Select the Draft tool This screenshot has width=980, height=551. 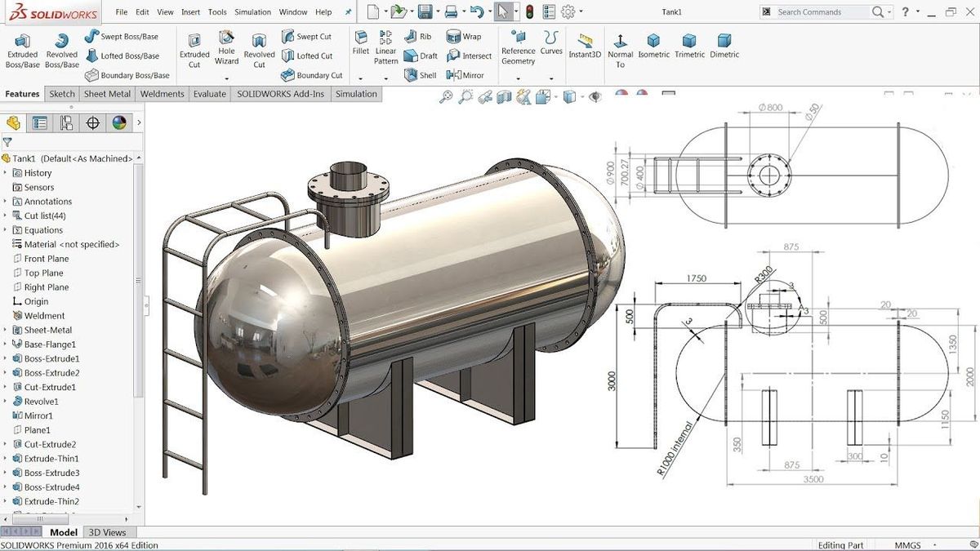click(421, 56)
